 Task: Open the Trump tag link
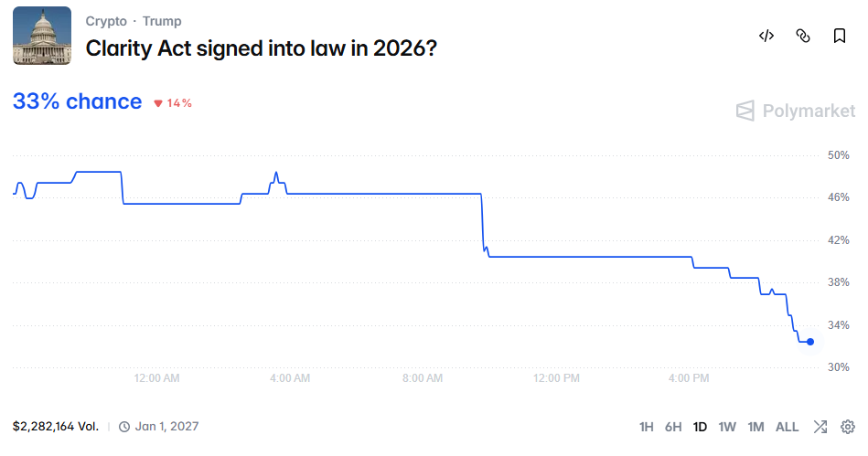pyautogui.click(x=162, y=21)
